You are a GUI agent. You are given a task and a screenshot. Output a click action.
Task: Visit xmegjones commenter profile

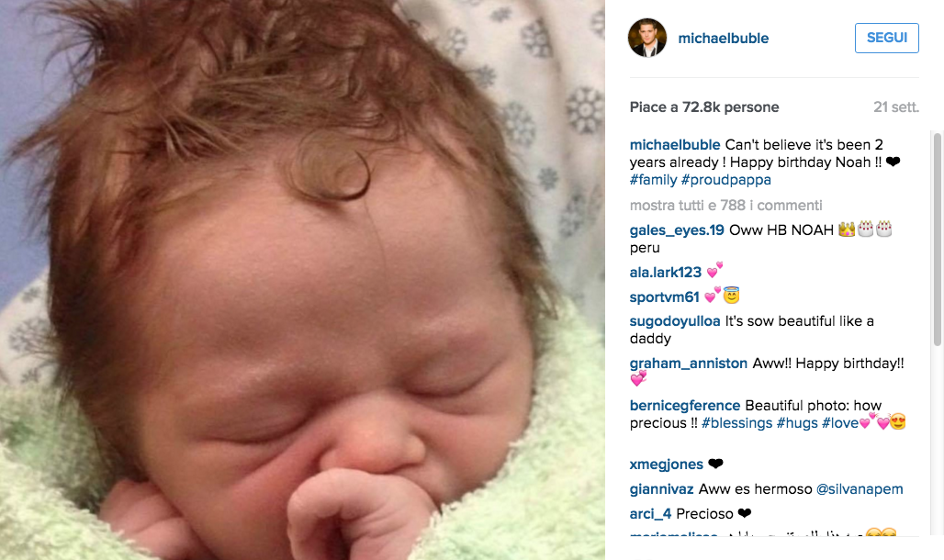pos(667,465)
